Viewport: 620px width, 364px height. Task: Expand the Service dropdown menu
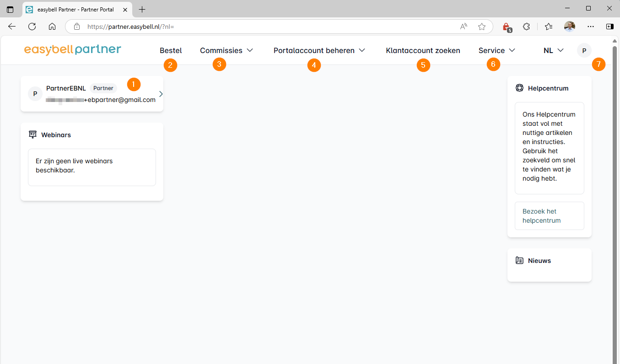click(496, 50)
